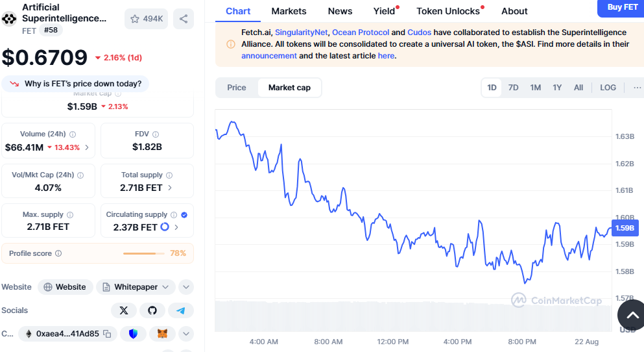Image resolution: width=644 pixels, height=352 pixels.
Task: Switch chart to Price view
Action: click(237, 88)
